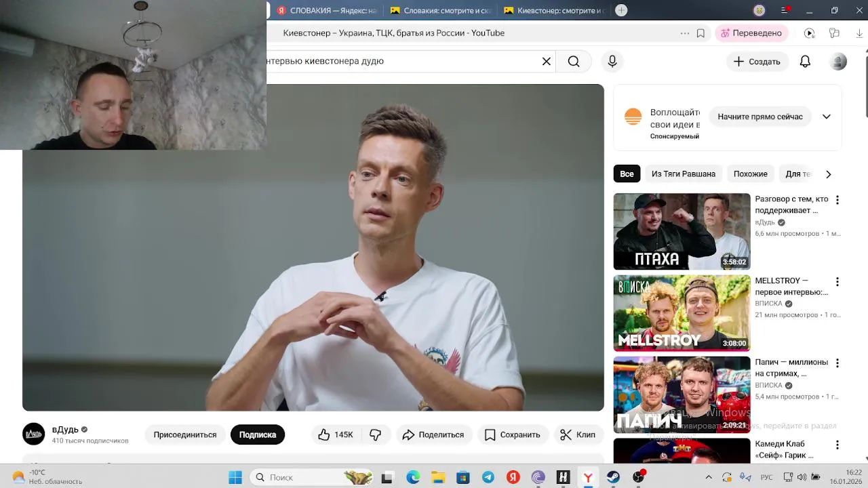
Task: Bookmark the page via address bar bookmark icon
Action: (701, 33)
